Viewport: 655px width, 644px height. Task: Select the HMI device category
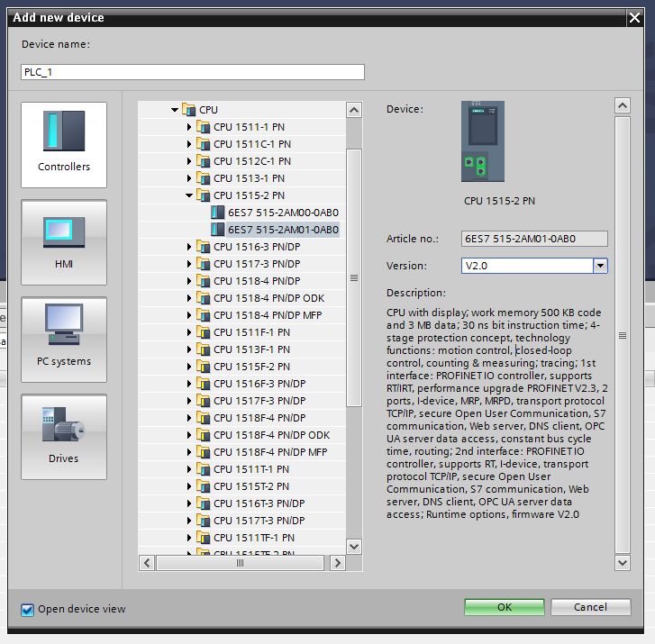click(x=64, y=242)
